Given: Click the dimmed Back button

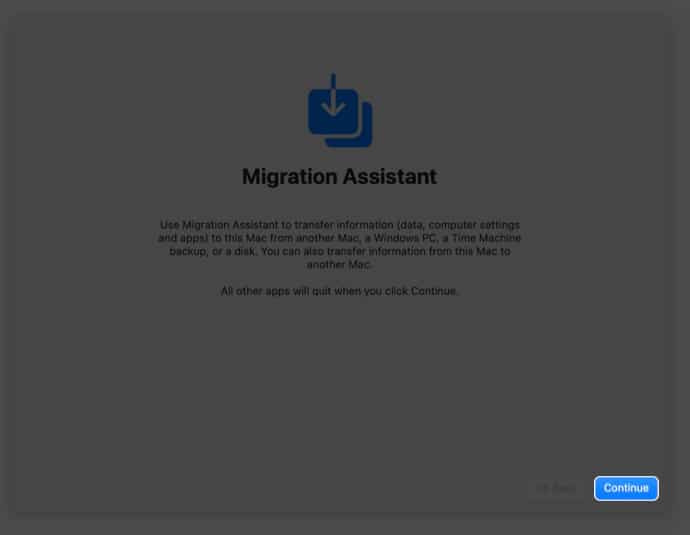Looking at the screenshot, I should pyautogui.click(x=556, y=488).
